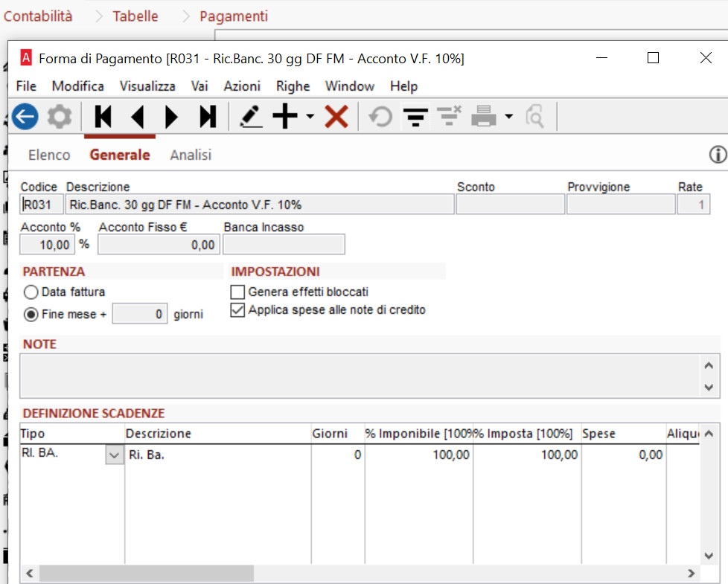Select the Fine mese + radio button
The width and height of the screenshot is (728, 584).
(31, 315)
